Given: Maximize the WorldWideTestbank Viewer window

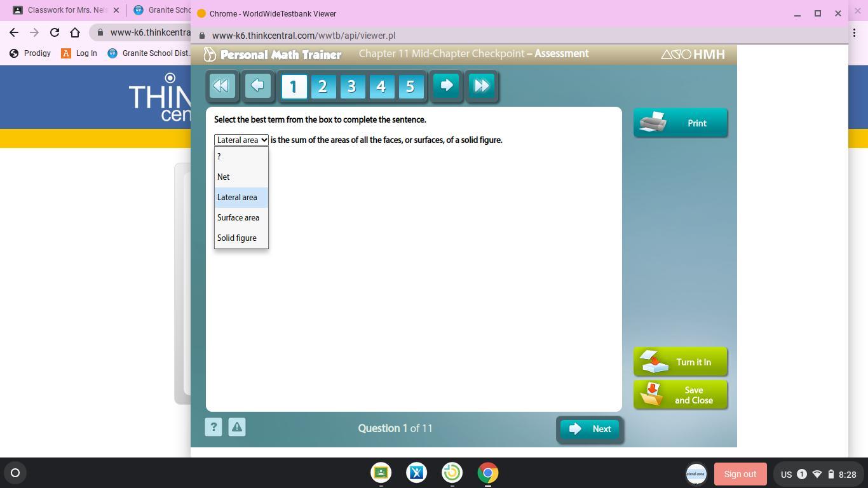Looking at the screenshot, I should coord(818,13).
